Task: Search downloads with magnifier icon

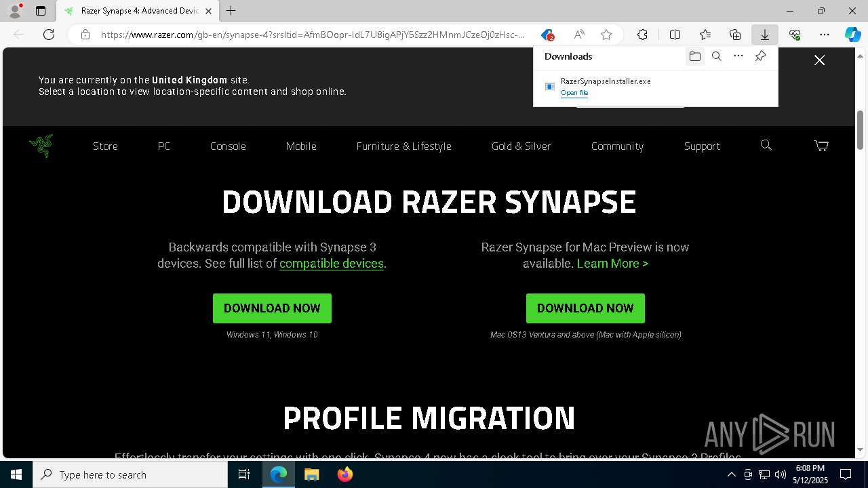Action: coord(717,56)
